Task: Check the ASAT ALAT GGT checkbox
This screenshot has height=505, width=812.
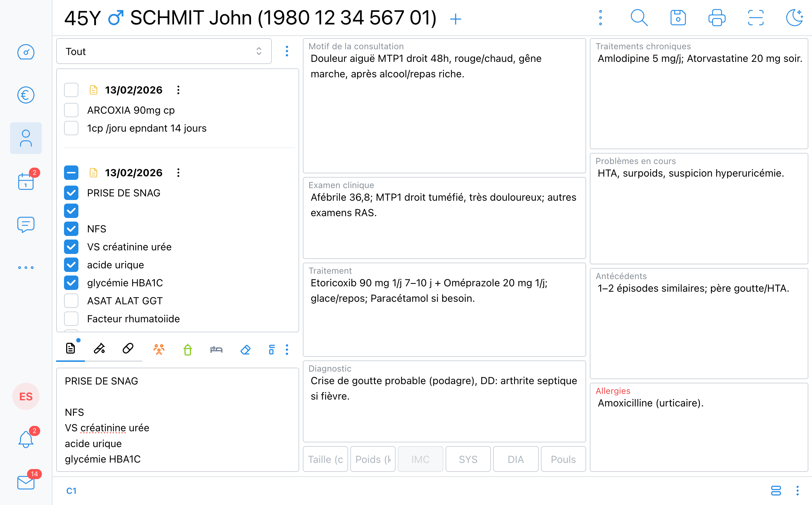Action: click(x=71, y=301)
